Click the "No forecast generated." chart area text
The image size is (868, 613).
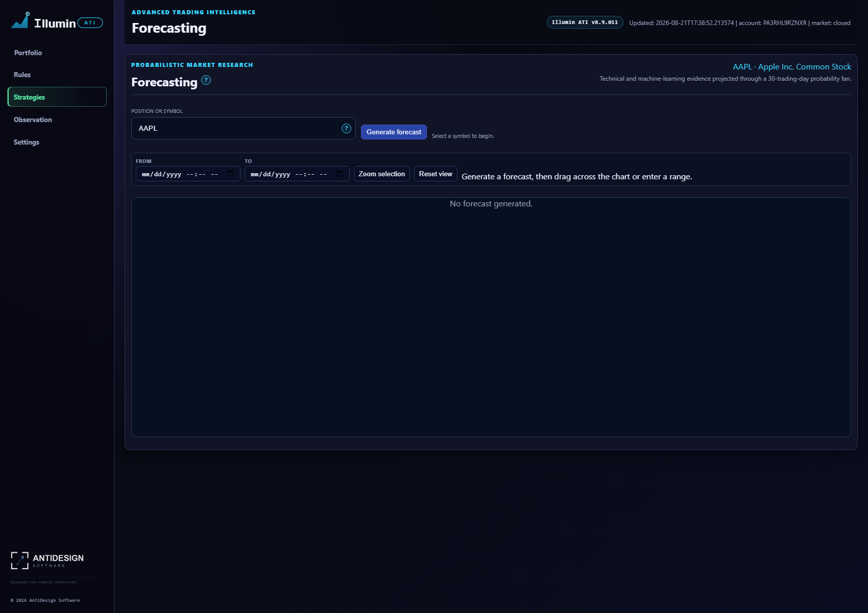click(491, 204)
